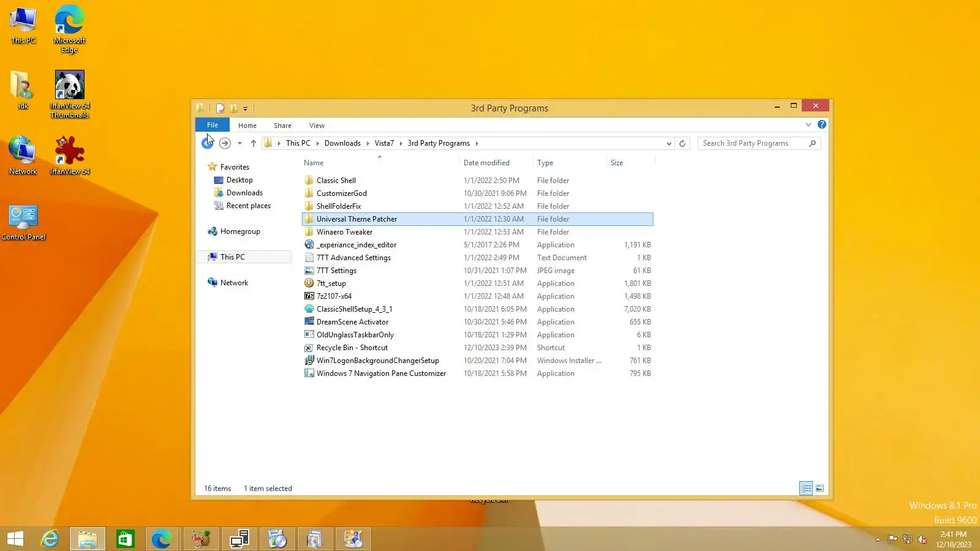Open Action Center flag icon in tray
Viewport: 980px width, 551px height.
point(892,539)
